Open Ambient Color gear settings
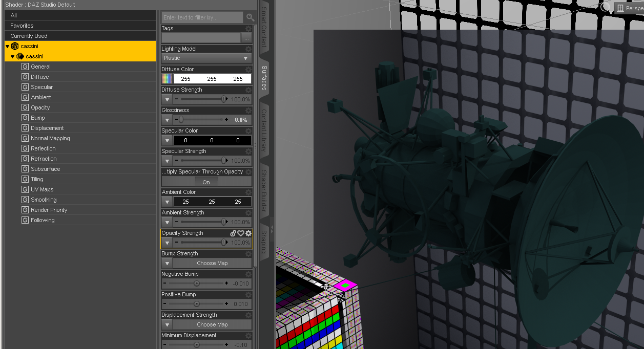 [248, 192]
